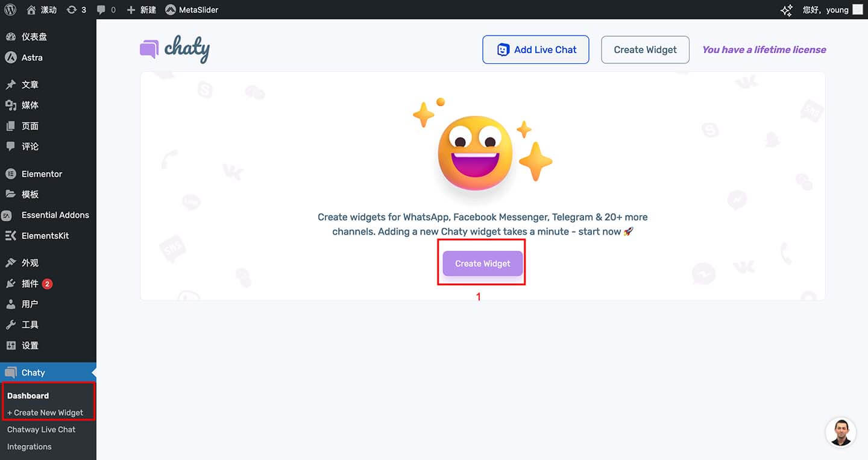Open MetaSlider in the admin bar
The image size is (868, 460).
click(192, 10)
